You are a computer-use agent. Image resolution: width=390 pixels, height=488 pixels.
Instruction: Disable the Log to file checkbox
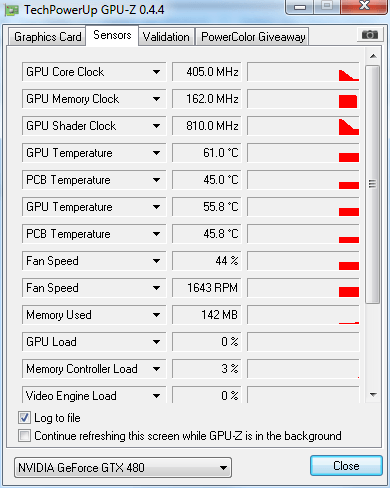(x=24, y=418)
